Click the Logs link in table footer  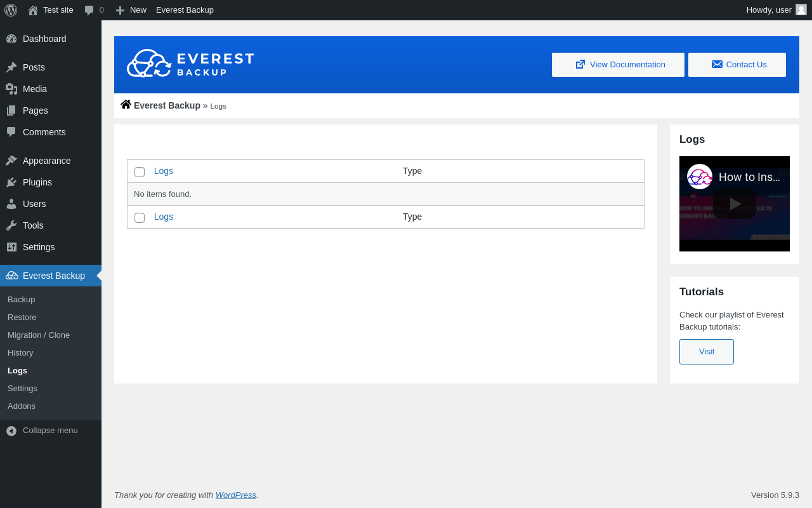pos(164,217)
